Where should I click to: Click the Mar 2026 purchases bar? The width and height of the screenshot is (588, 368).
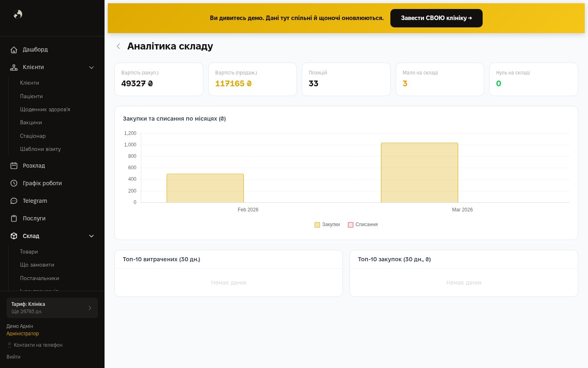point(419,173)
